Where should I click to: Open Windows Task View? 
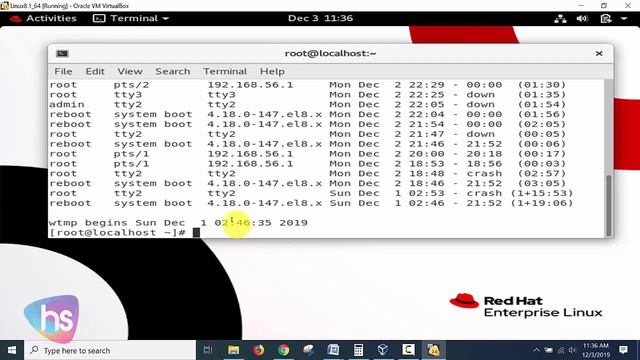[208, 350]
